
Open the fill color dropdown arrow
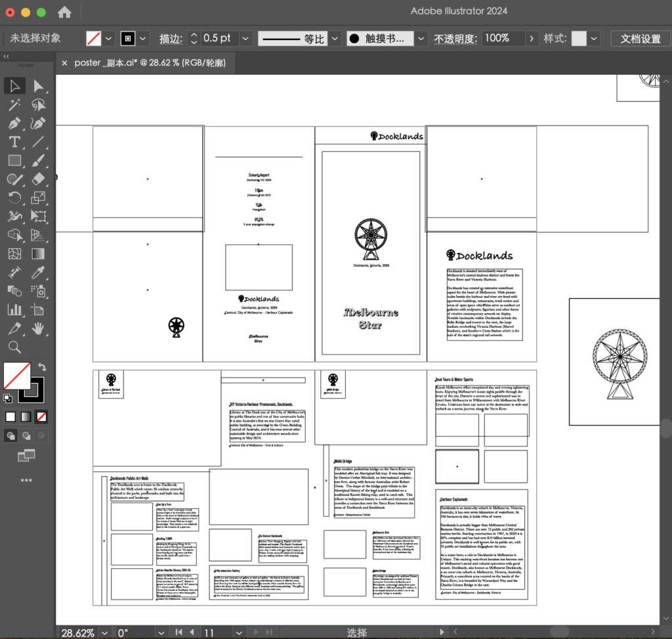pos(109,39)
